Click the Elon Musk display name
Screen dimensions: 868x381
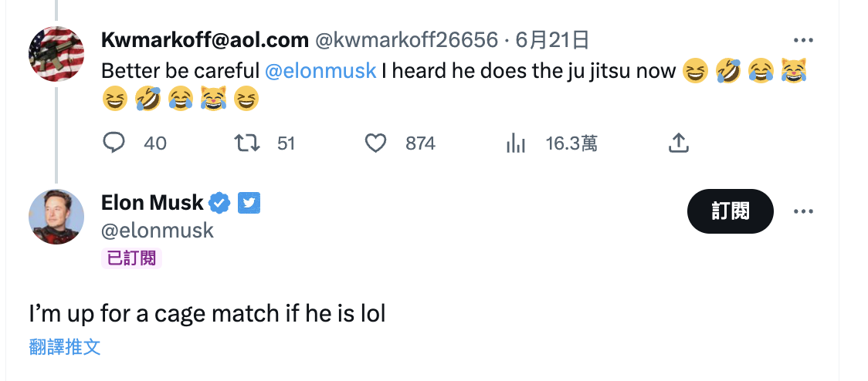[x=152, y=203]
